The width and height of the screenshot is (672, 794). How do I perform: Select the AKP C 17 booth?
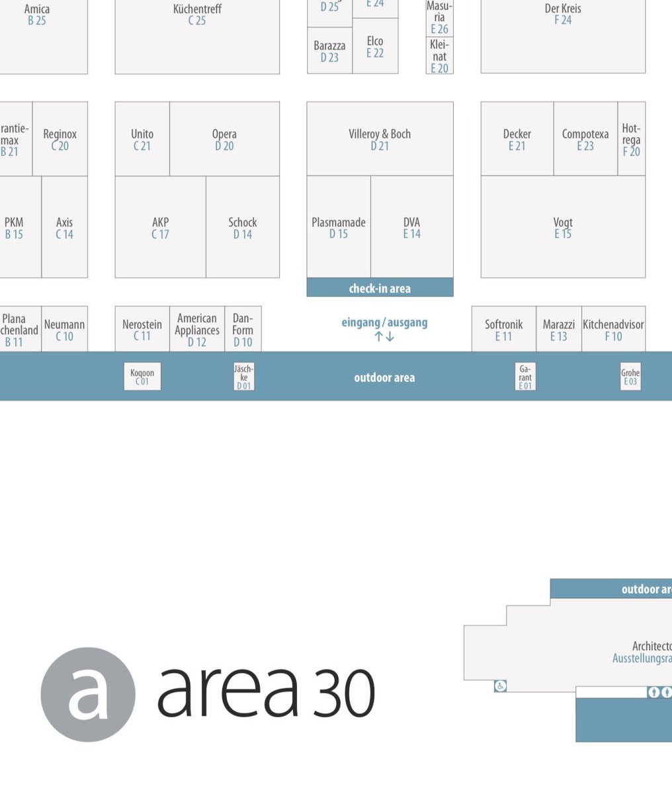160,227
